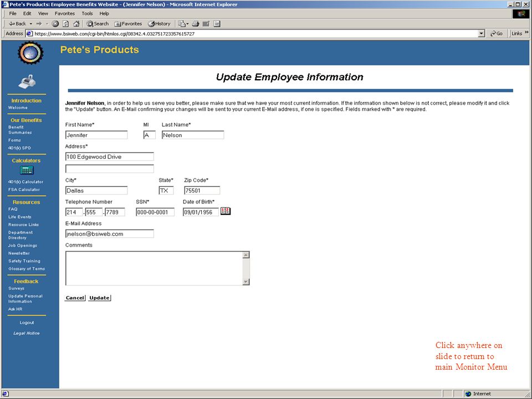Click the IE icon in the title bar
The height and width of the screenshot is (399, 532).
5,4
